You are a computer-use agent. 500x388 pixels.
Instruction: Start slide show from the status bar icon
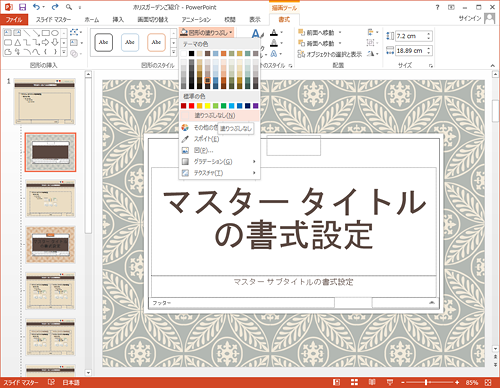coord(389,382)
